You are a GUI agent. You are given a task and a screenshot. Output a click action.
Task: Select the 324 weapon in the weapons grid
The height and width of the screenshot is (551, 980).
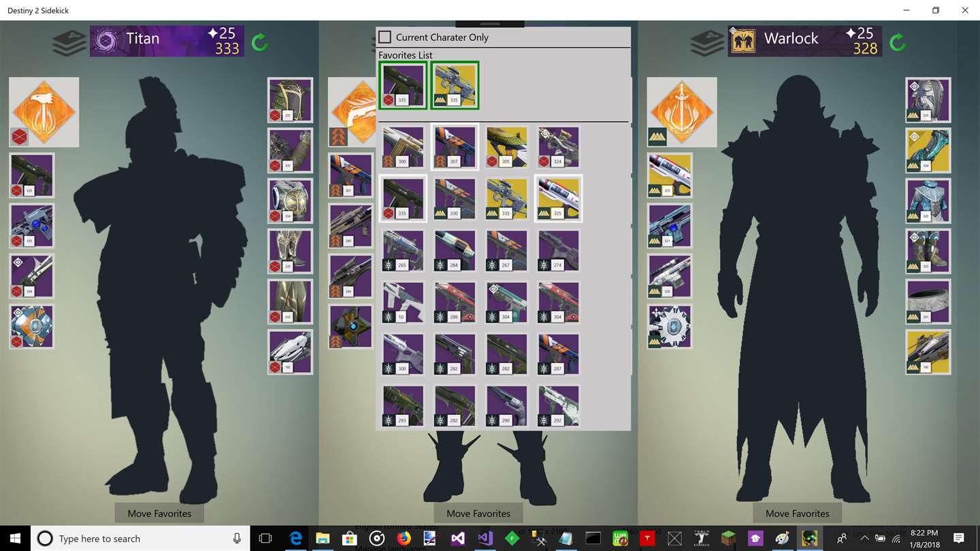558,146
